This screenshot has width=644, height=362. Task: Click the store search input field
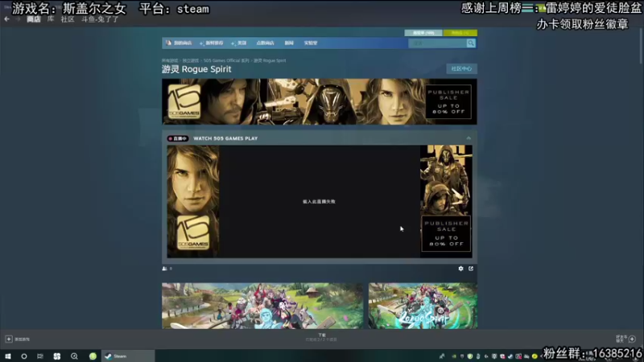click(x=437, y=43)
